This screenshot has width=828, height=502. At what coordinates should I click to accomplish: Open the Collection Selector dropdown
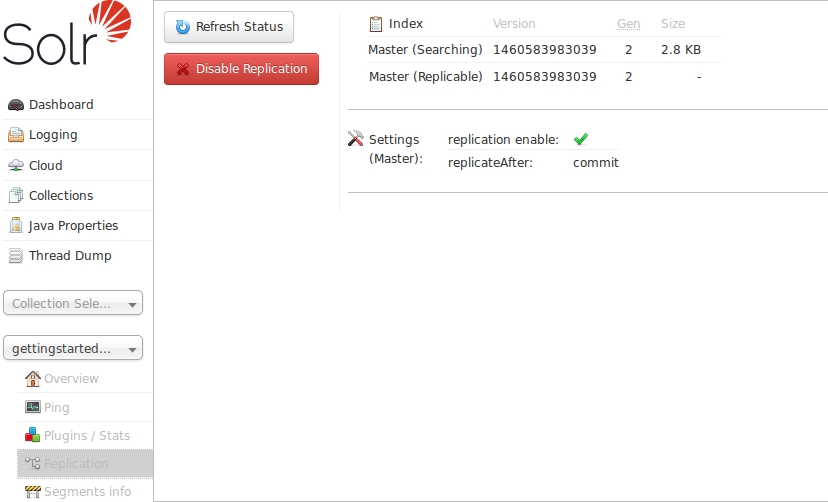74,303
